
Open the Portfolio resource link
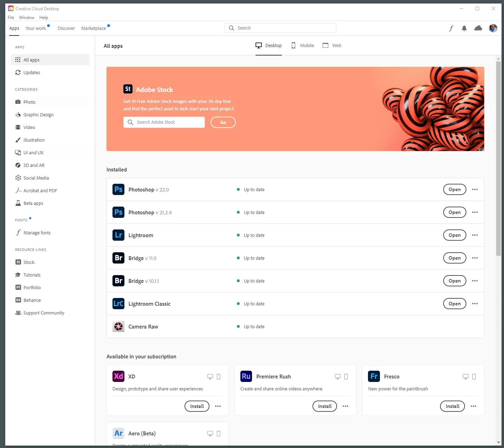pos(50,287)
